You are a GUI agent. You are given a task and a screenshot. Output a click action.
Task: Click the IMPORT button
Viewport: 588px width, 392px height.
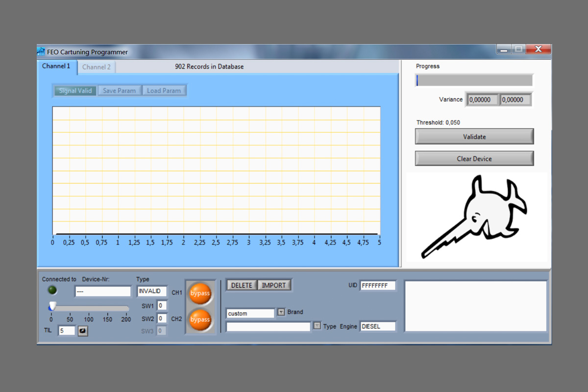[x=273, y=285]
